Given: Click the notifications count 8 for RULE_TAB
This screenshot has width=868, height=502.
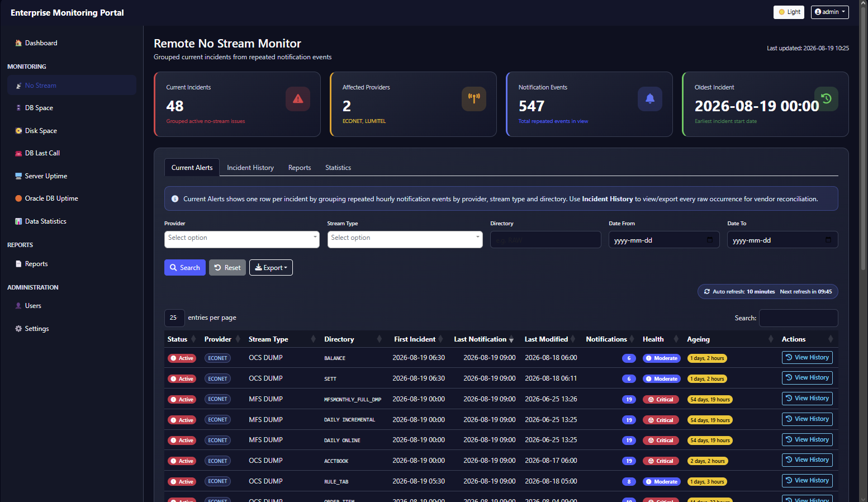Looking at the screenshot, I should (x=629, y=482).
